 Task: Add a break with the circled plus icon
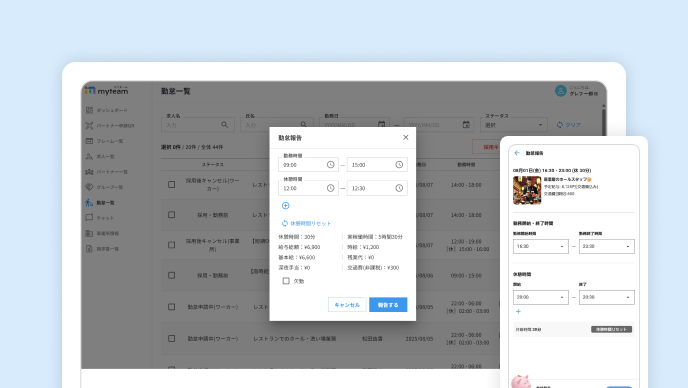point(286,205)
